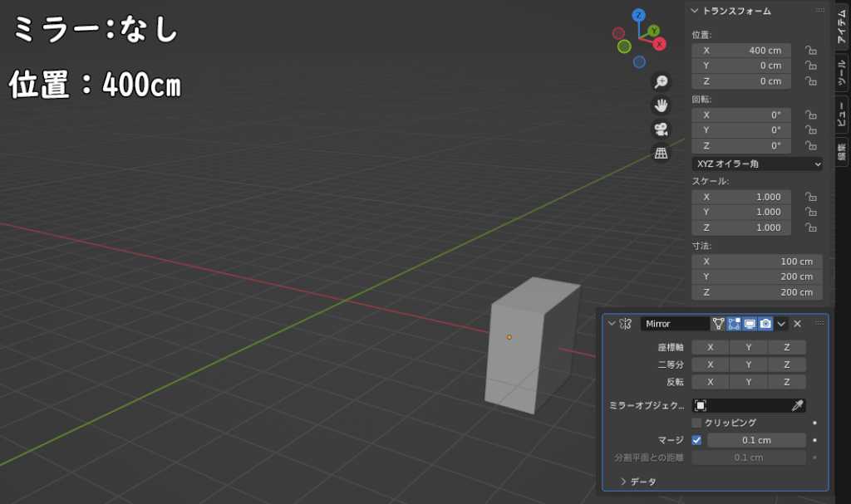
Task: Click the hollow green negative Y gizmo circle
Action: pyautogui.click(x=624, y=46)
